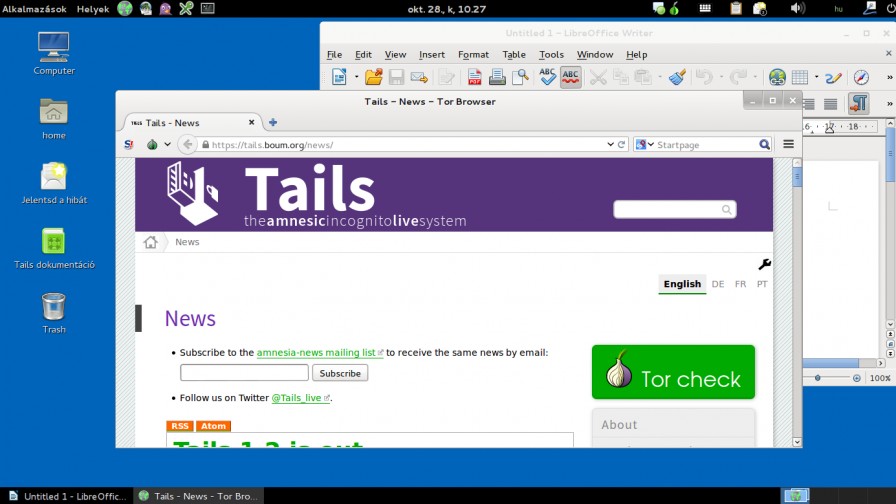Open the Navigator compass icon
The height and width of the screenshot is (504, 896).
tap(861, 77)
